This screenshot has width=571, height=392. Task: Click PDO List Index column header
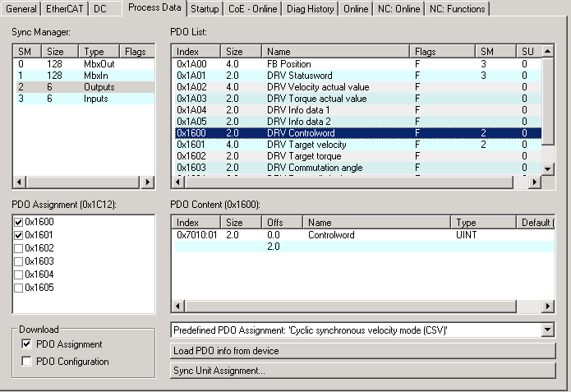point(196,52)
